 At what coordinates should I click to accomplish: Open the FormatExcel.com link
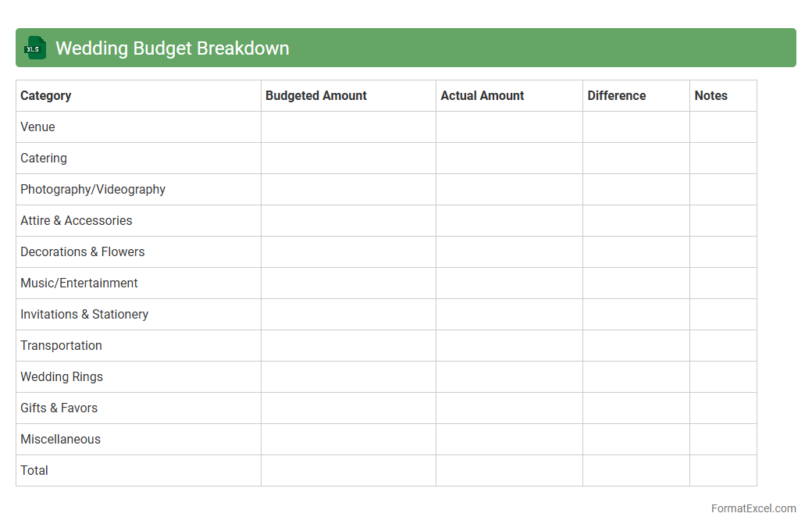coord(753,508)
